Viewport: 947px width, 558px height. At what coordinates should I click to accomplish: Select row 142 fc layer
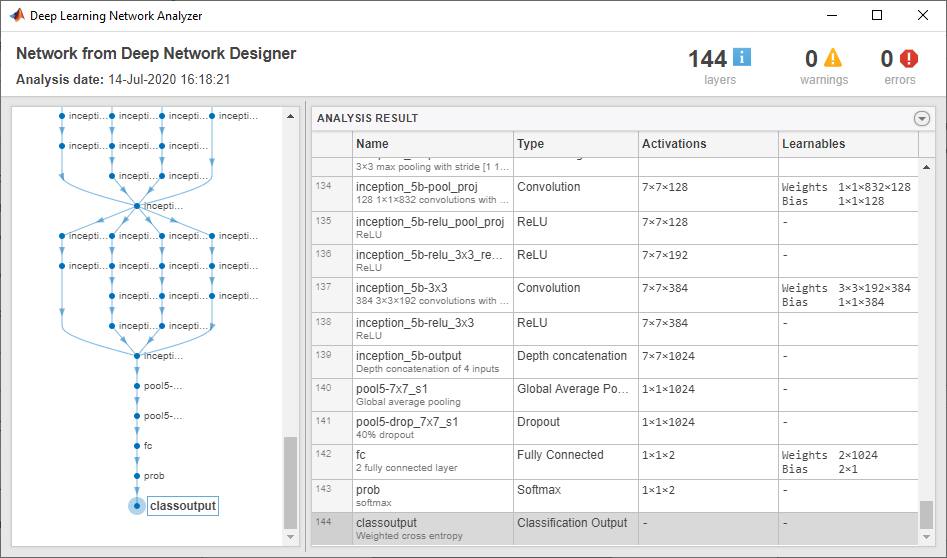[615, 462]
